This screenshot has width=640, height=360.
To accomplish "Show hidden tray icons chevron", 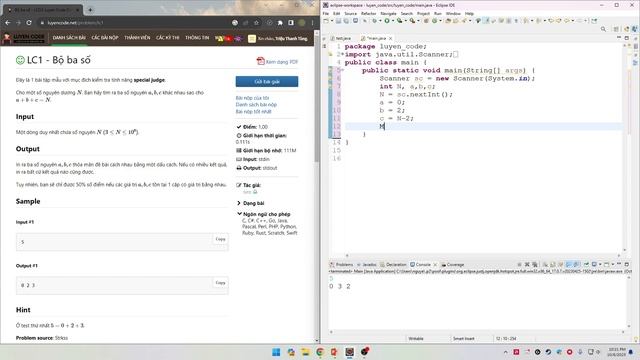I will [505, 352].
